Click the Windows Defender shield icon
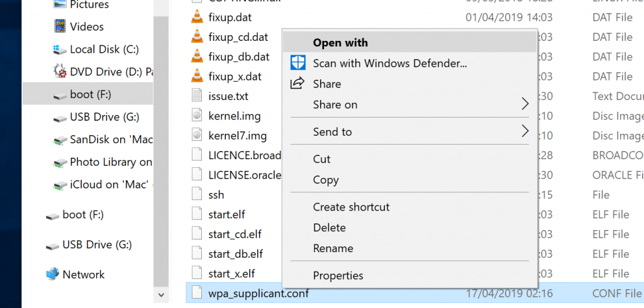Image resolution: width=644 pixels, height=308 pixels. coord(297,63)
